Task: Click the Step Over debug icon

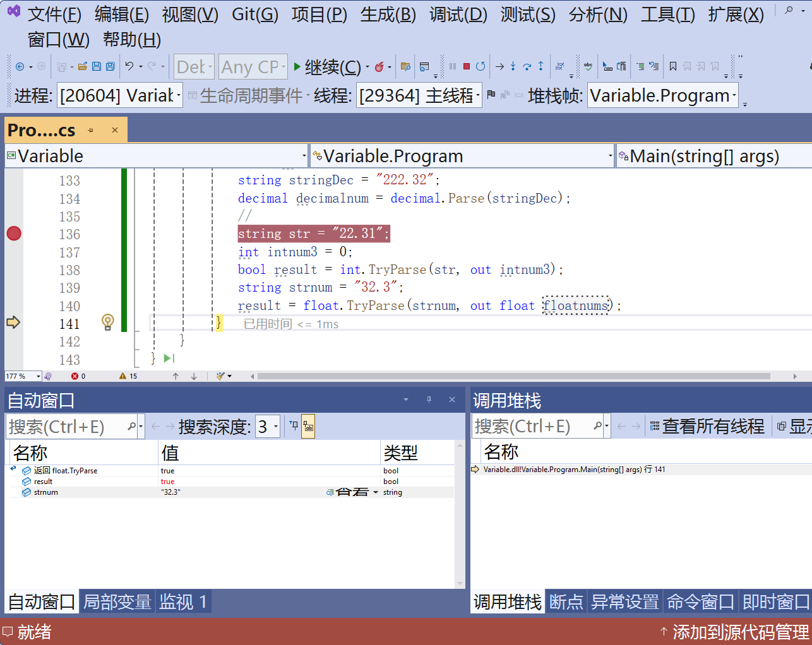Action: coord(528,67)
